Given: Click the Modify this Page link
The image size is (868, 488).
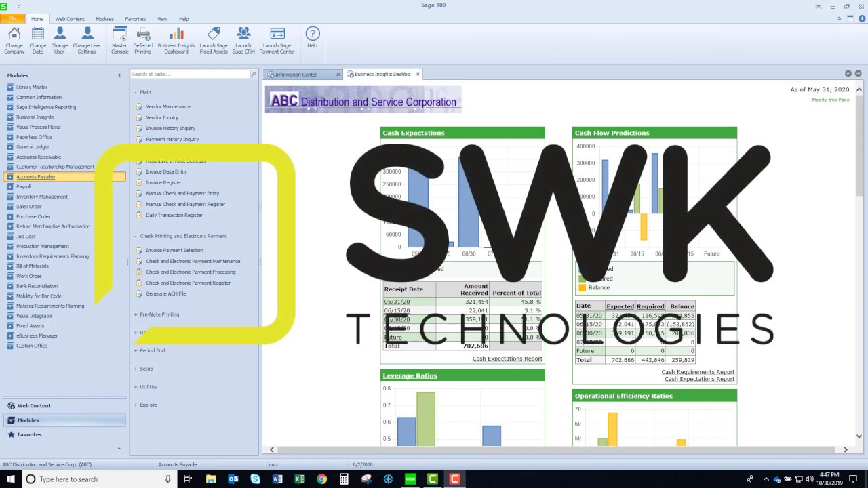Looking at the screenshot, I should 831,100.
